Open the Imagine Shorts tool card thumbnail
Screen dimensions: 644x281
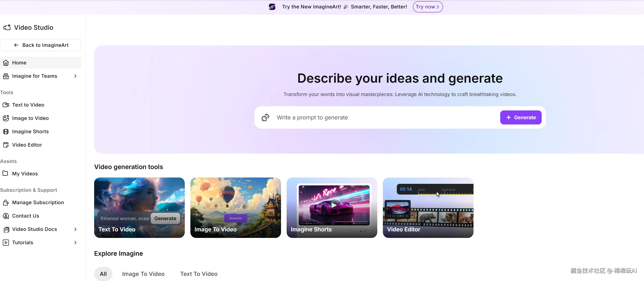[x=332, y=207]
